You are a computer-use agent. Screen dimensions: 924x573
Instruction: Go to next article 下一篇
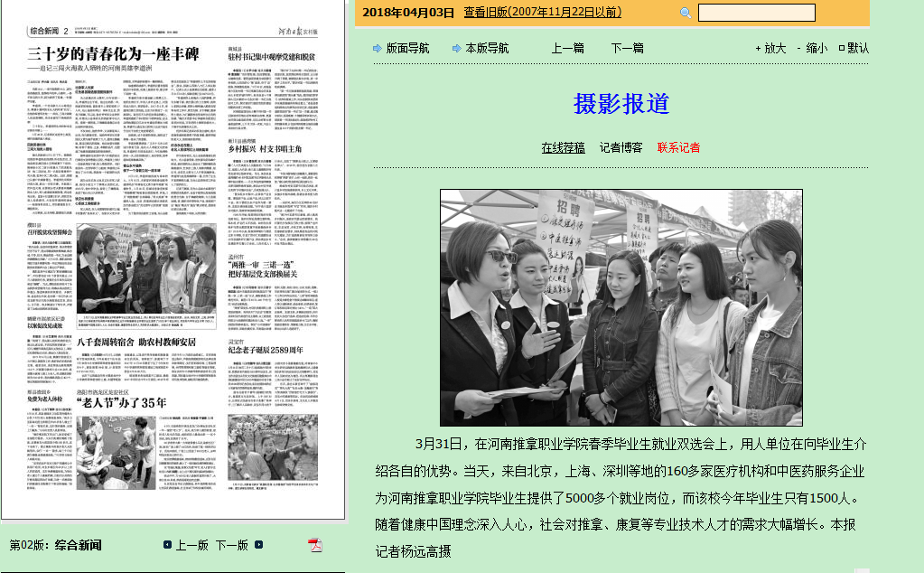[627, 48]
